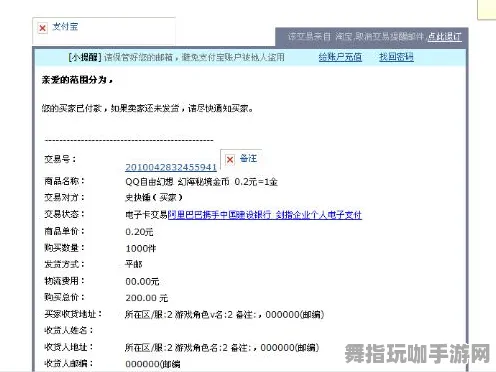This screenshot has height=372, width=496.
Task: Click the greeting line 亲爱的
Action: click(x=77, y=80)
